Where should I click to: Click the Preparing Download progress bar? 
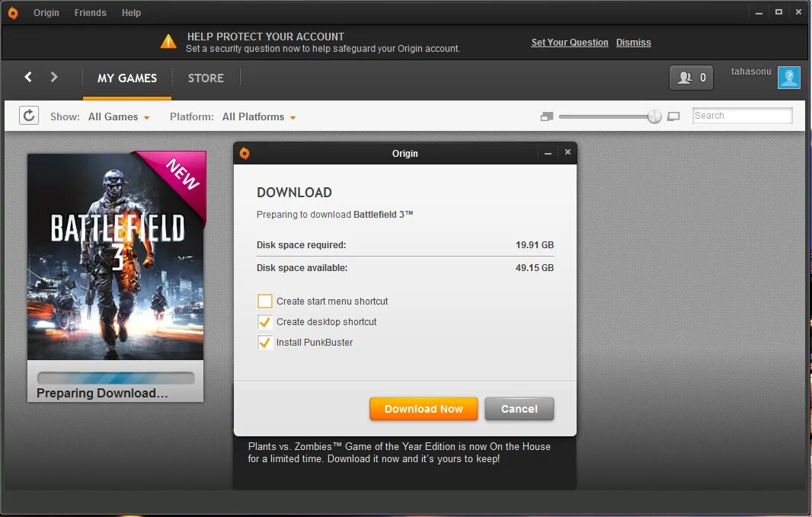point(116,378)
